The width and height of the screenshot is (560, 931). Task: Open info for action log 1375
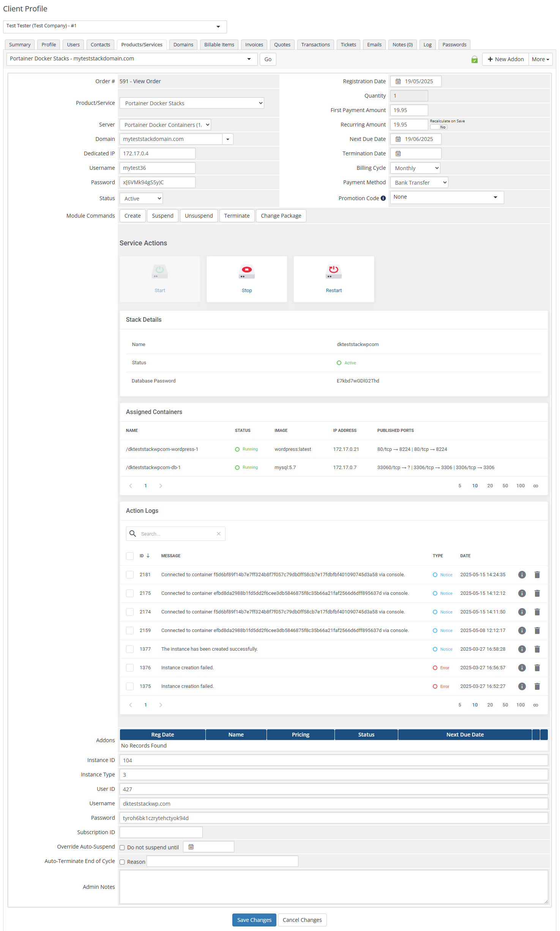click(x=522, y=686)
